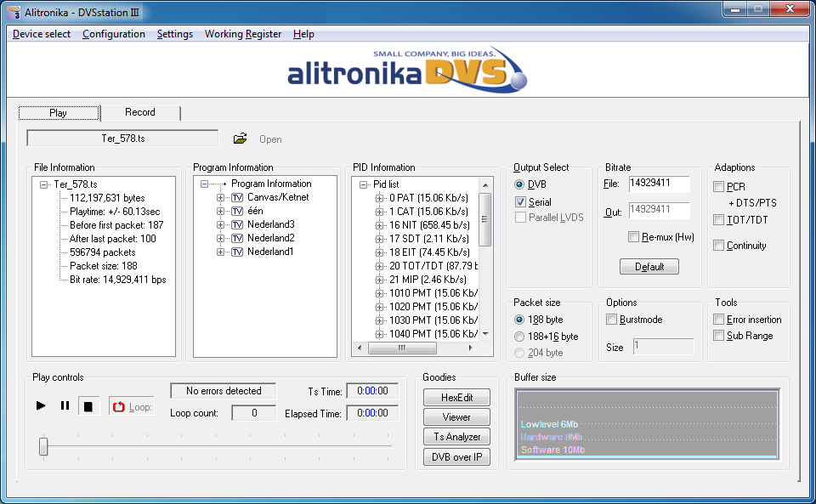This screenshot has height=504, width=816.
Task: Switch to the Record tab
Action: [140, 112]
